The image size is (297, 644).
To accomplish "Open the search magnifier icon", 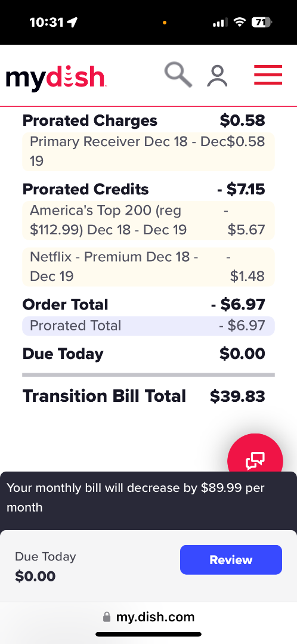I will 179,75.
